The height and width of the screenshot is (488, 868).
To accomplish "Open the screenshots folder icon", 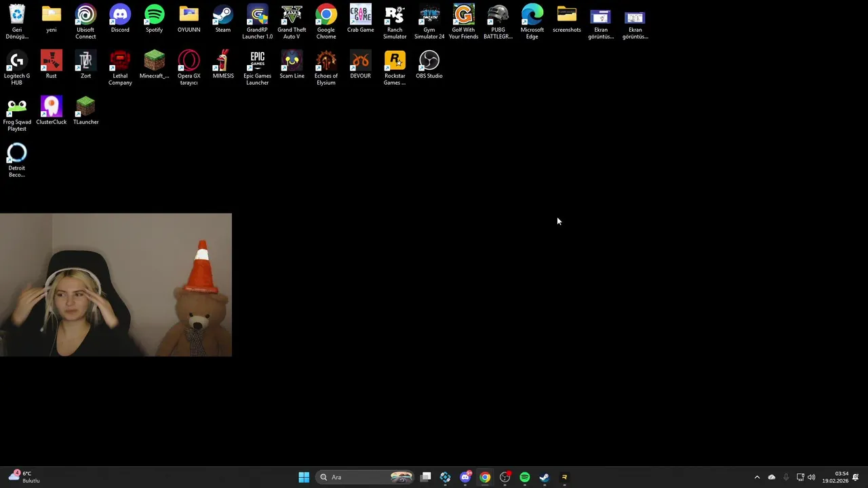I will click(x=566, y=19).
